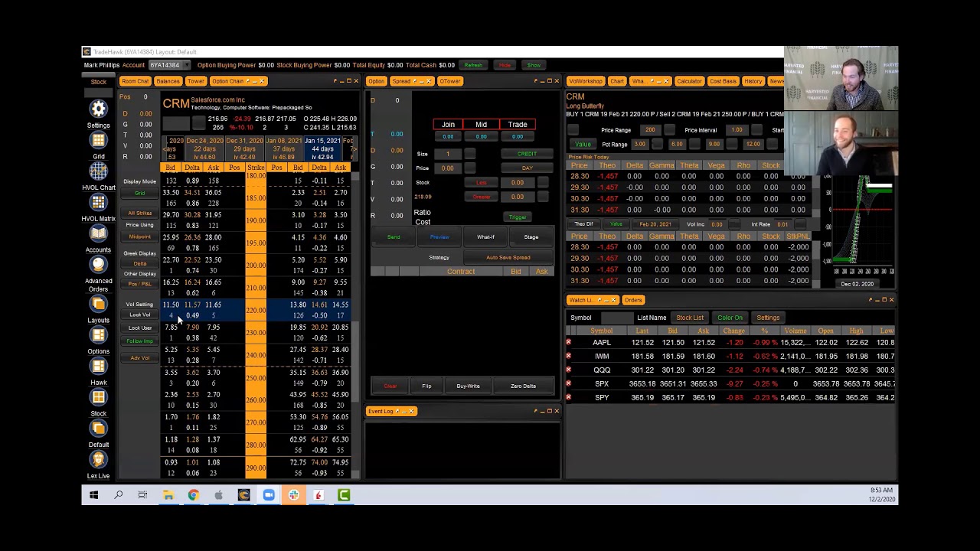This screenshot has width=980, height=551.
Task: Toggle the CREDIT order type button
Action: [x=527, y=154]
